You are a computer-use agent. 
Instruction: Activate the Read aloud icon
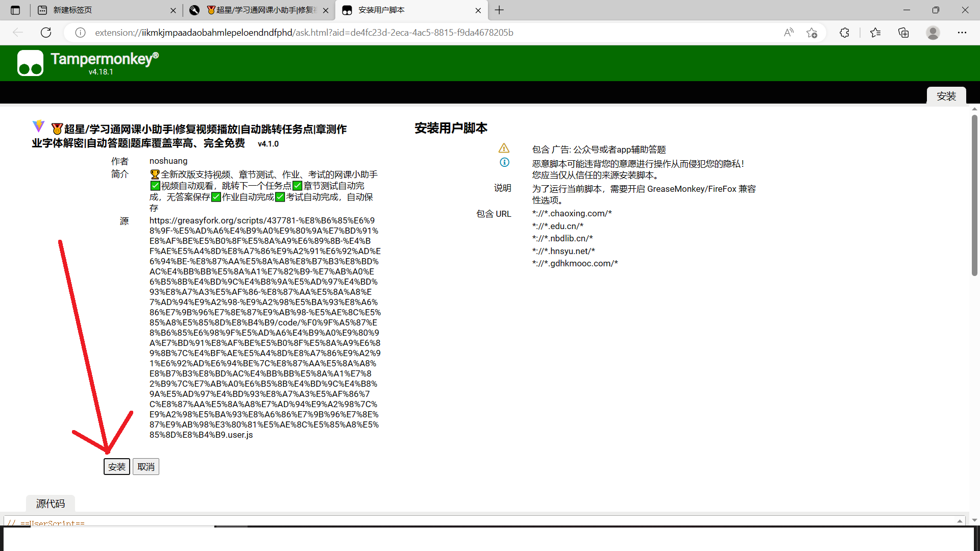[789, 33]
